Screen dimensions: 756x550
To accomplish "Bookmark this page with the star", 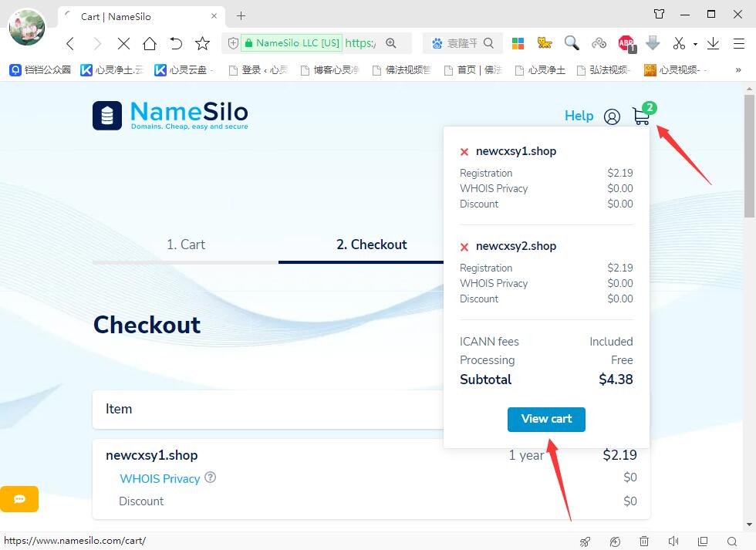I will 202,44.
